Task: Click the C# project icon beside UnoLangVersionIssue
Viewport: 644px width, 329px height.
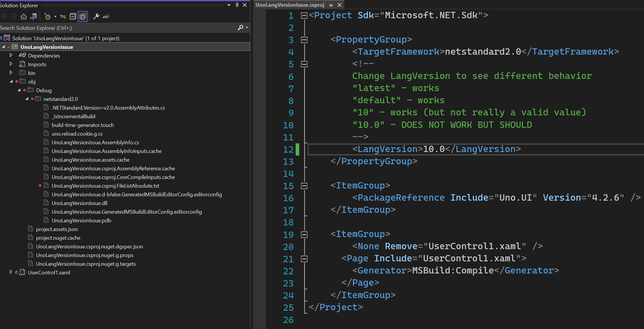Action: click(15, 47)
